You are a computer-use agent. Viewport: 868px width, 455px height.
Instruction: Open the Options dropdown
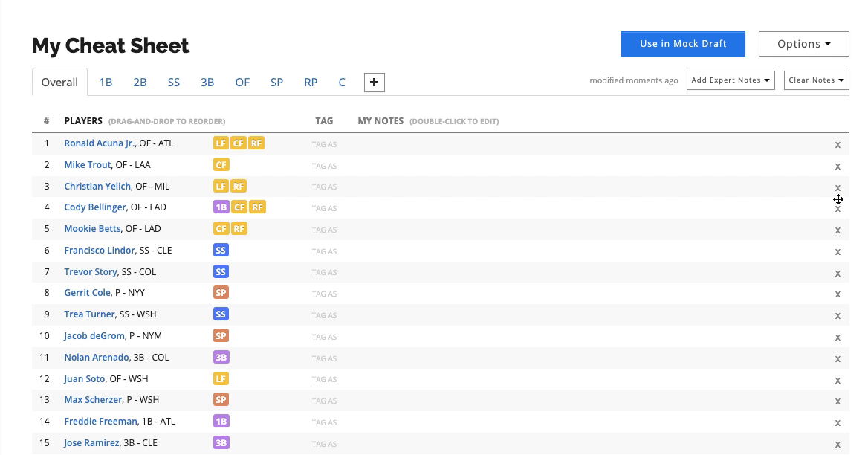pos(804,44)
